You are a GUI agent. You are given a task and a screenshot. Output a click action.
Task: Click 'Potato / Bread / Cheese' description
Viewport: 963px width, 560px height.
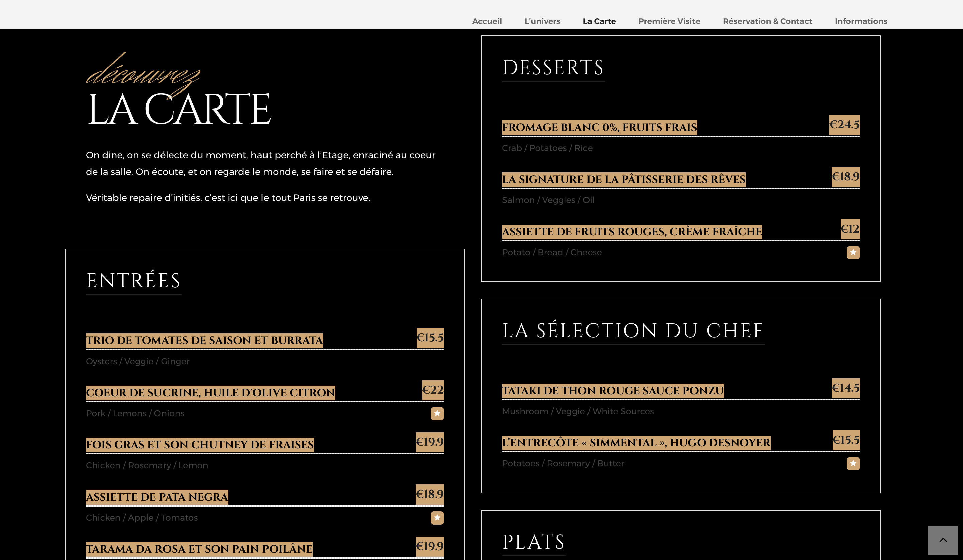pyautogui.click(x=552, y=253)
